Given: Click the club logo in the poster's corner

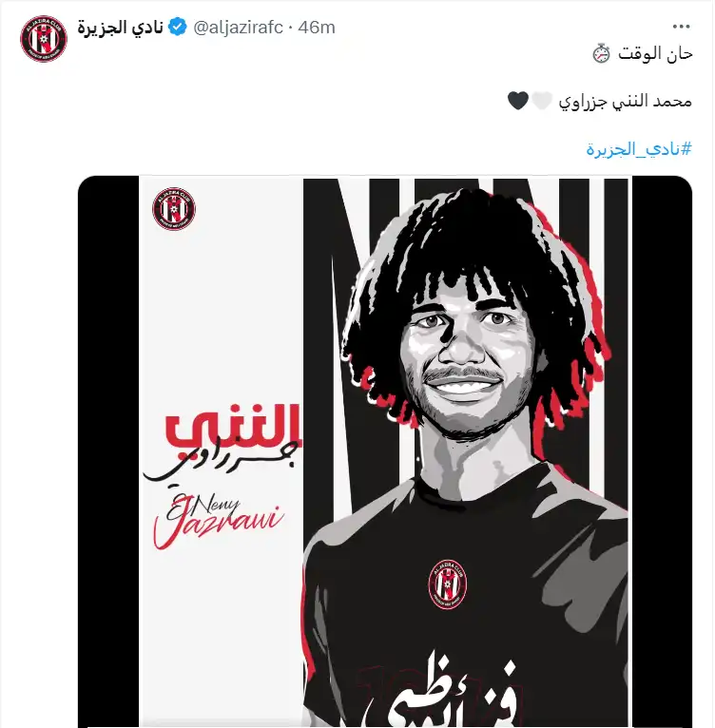Looking at the screenshot, I should click(174, 208).
